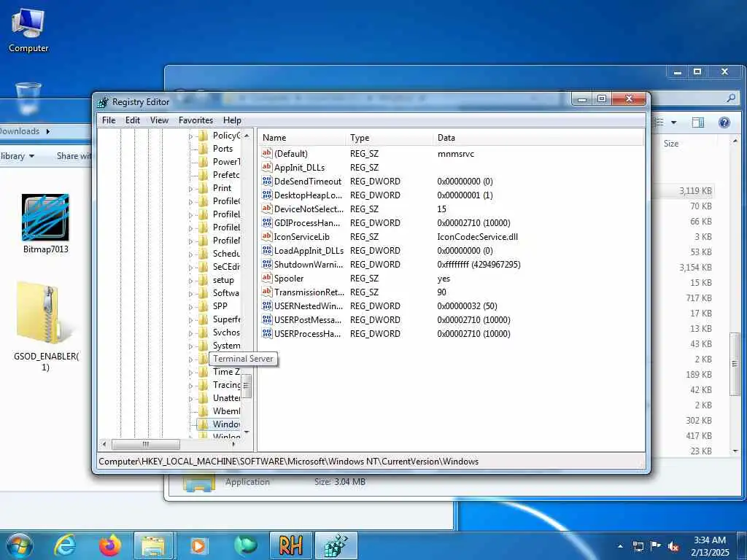
Task: Expand the Tracing tree key
Action: (190, 386)
